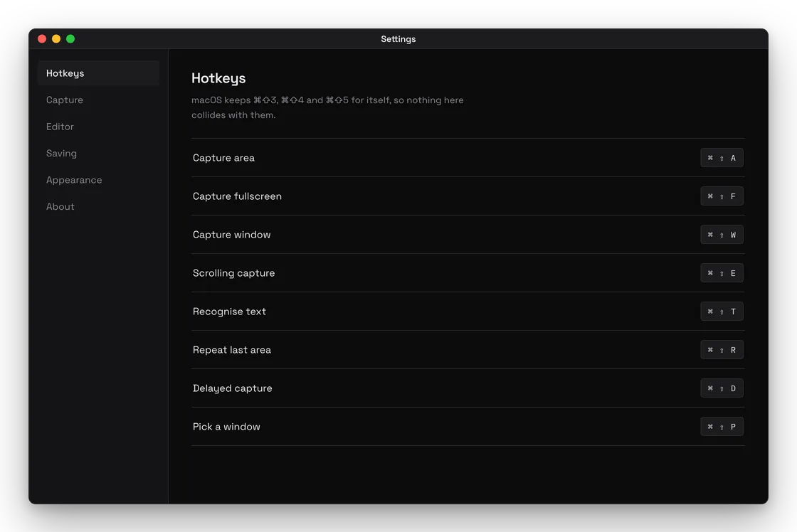Zoom Settings window with green button
Image resolution: width=797 pixels, height=532 pixels.
point(70,39)
